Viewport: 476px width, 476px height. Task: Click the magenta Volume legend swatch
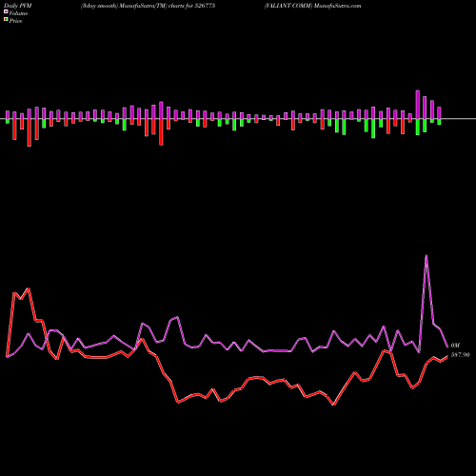tap(6, 11)
